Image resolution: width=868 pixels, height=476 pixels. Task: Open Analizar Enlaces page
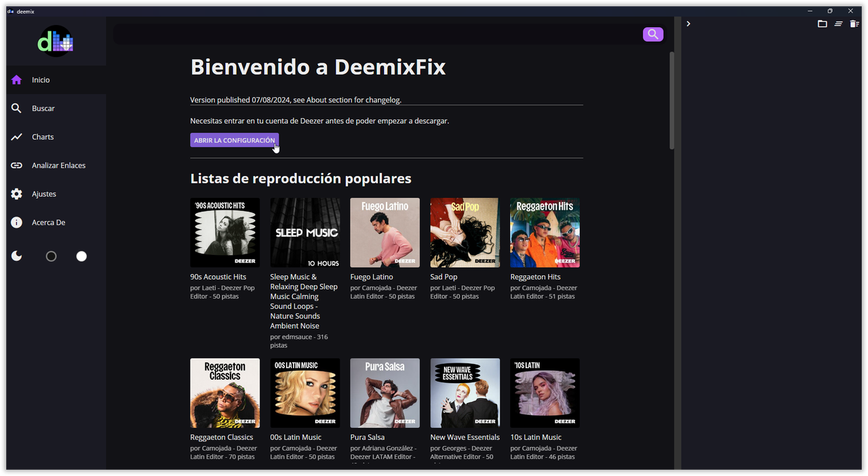(56, 165)
